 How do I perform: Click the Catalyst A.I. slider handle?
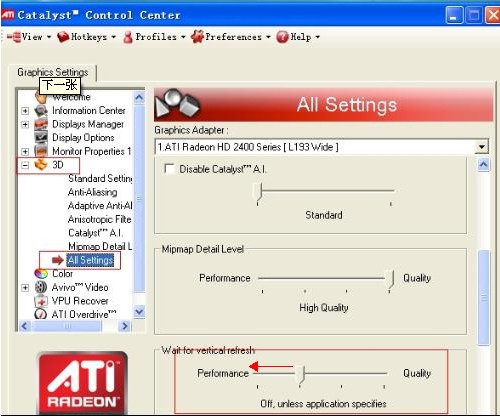[258, 192]
